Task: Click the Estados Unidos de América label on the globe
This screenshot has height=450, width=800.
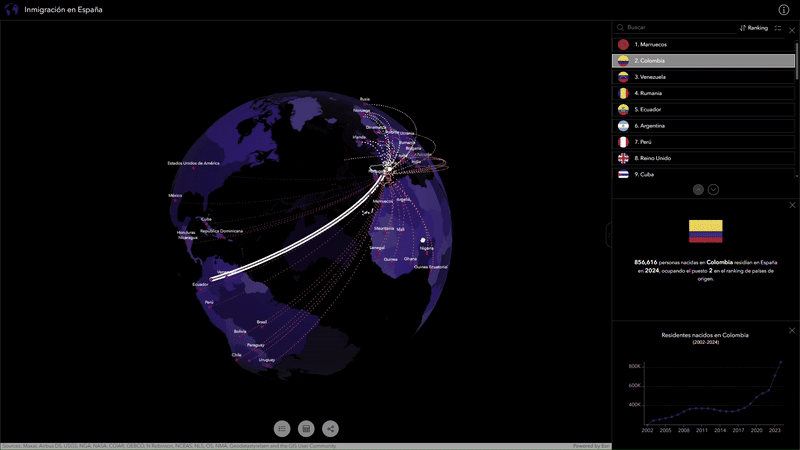Action: point(193,163)
